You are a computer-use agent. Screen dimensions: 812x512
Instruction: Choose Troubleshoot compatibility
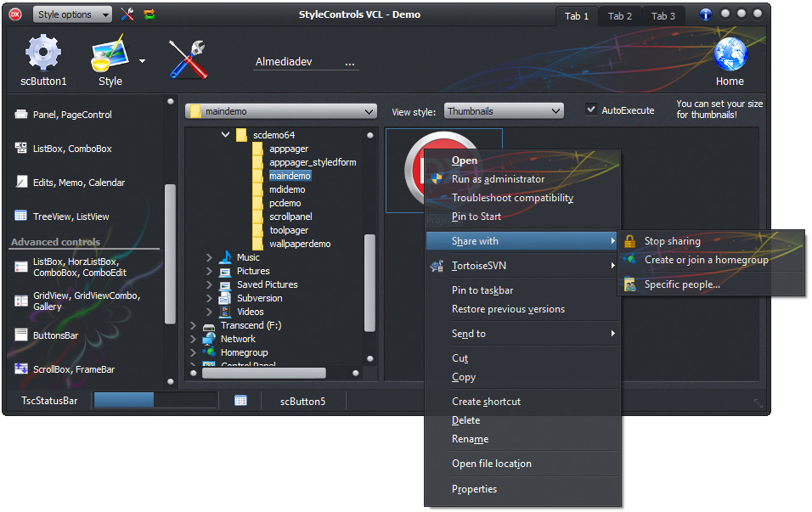[x=523, y=198]
